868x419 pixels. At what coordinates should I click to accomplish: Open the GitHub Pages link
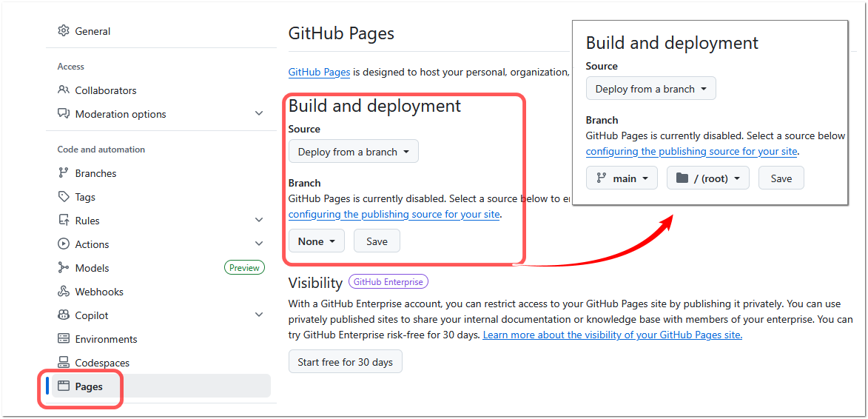(x=320, y=72)
